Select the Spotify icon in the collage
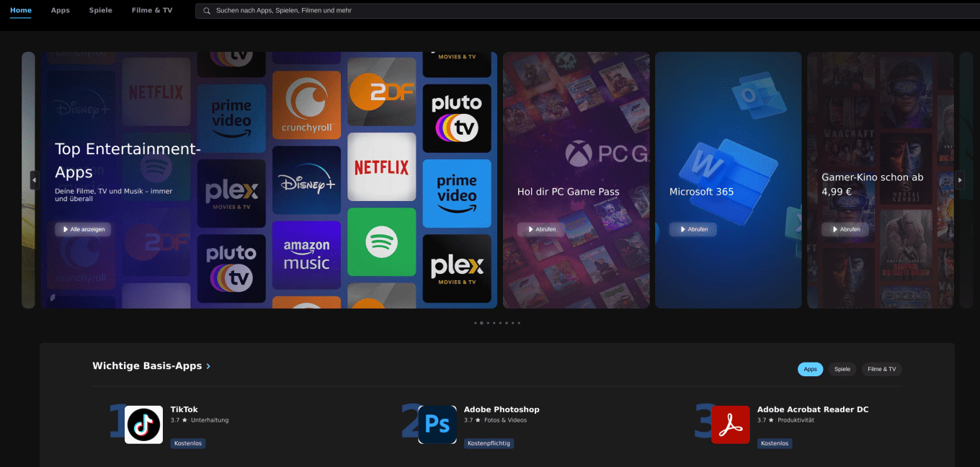The image size is (980, 467). [381, 242]
